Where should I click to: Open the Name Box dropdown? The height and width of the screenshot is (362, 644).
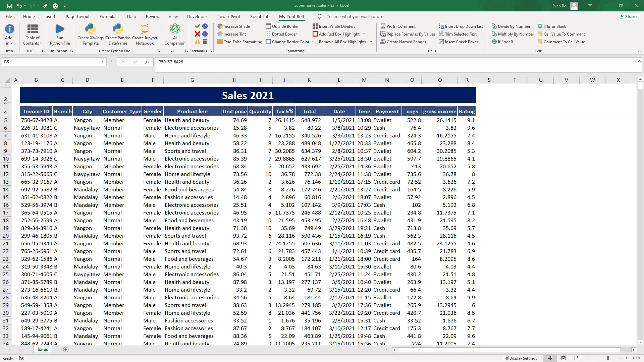[x=103, y=62]
